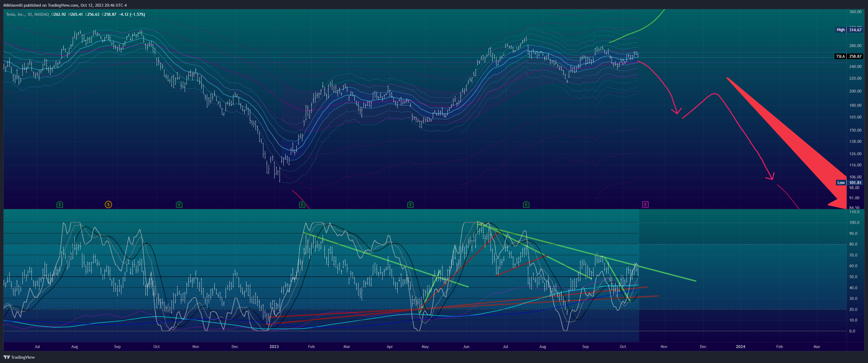Click the change value −4.12 (−1.57%)
868x363 pixels.
(132, 14)
